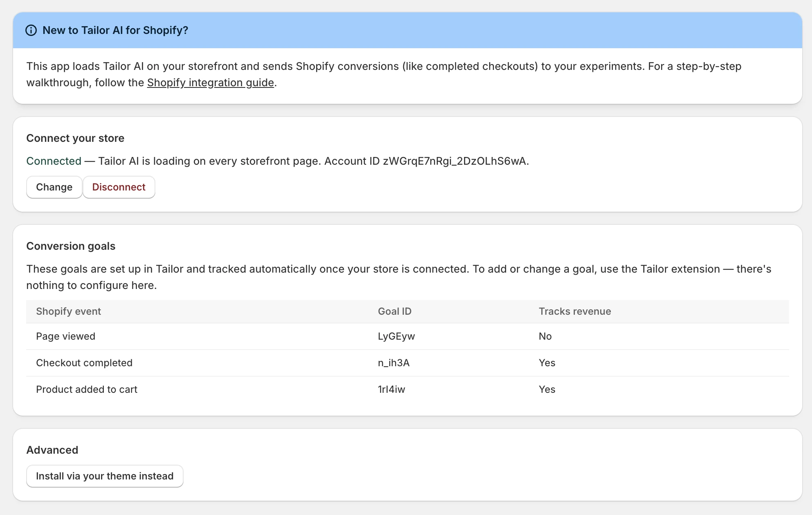The width and height of the screenshot is (812, 515).
Task: Open the Shopify integration guide link
Action: pyautogui.click(x=211, y=83)
